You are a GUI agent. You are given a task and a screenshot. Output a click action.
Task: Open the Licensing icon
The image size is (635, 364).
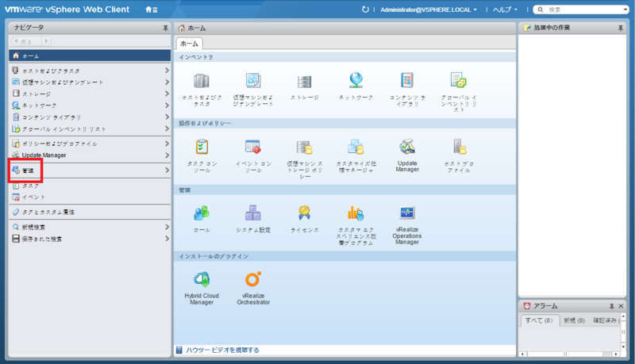(304, 213)
